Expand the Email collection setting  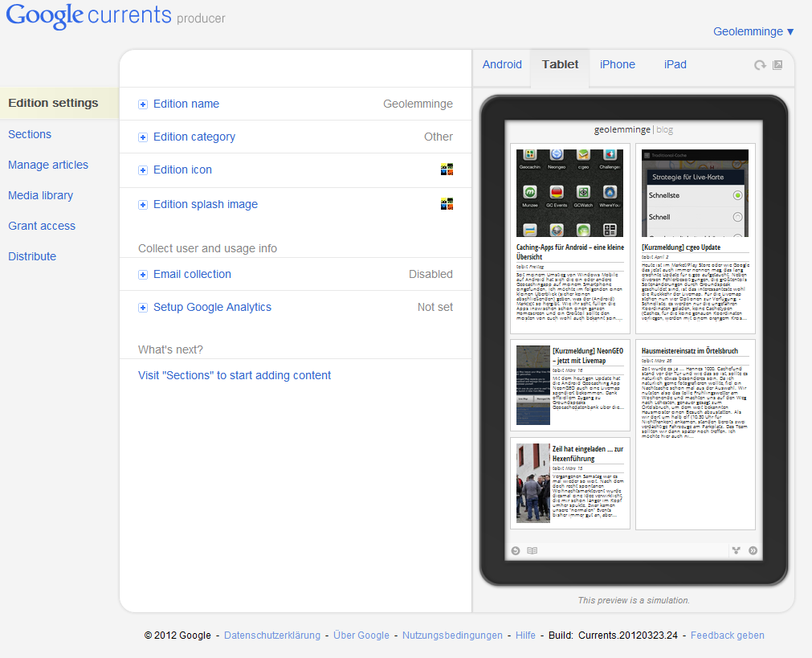142,275
